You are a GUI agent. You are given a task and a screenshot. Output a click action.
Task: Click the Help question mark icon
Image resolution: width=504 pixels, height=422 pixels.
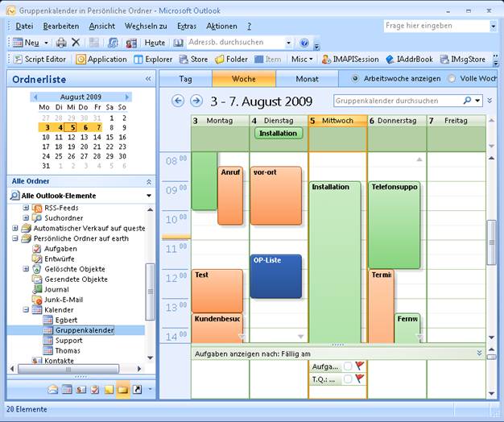point(304,43)
